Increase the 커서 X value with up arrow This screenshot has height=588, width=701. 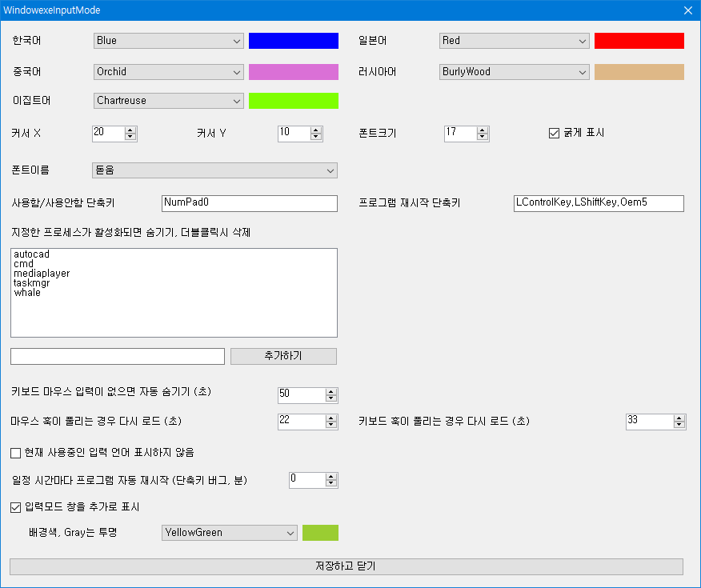[130, 130]
